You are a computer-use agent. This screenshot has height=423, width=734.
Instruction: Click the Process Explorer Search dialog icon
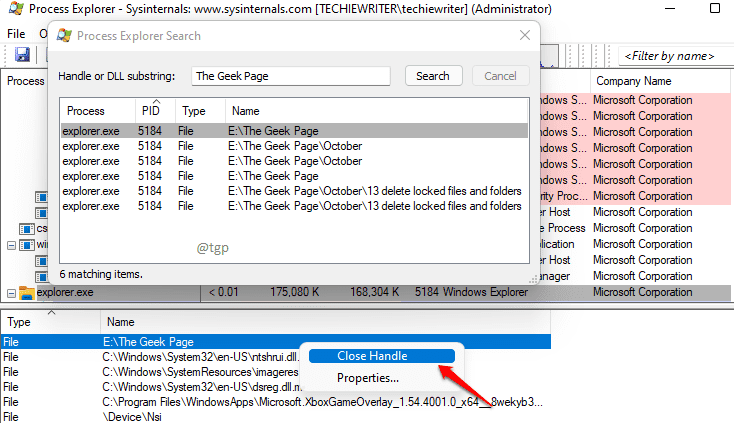click(64, 36)
